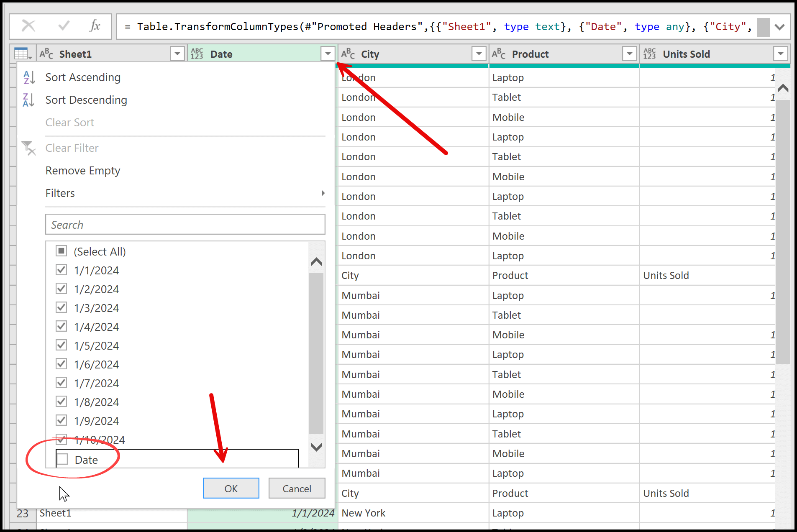Click the formula bar confirm checkmark icon

(64, 26)
